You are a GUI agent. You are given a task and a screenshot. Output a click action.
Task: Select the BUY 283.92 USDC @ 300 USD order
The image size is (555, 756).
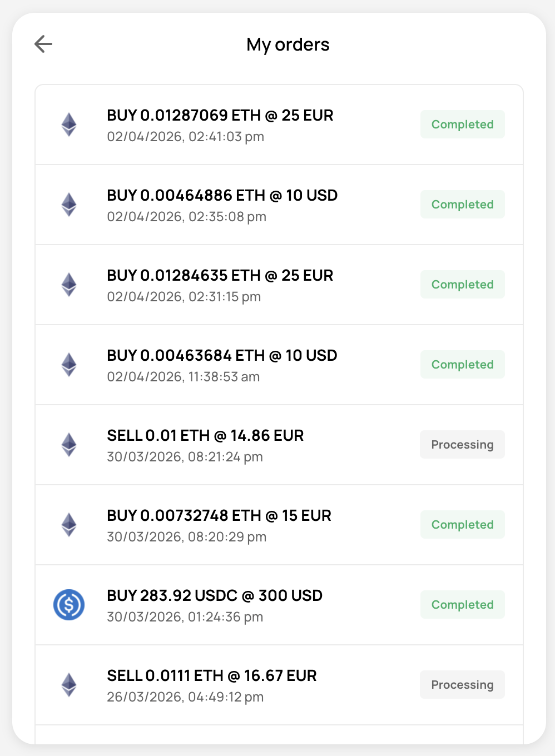(215, 596)
